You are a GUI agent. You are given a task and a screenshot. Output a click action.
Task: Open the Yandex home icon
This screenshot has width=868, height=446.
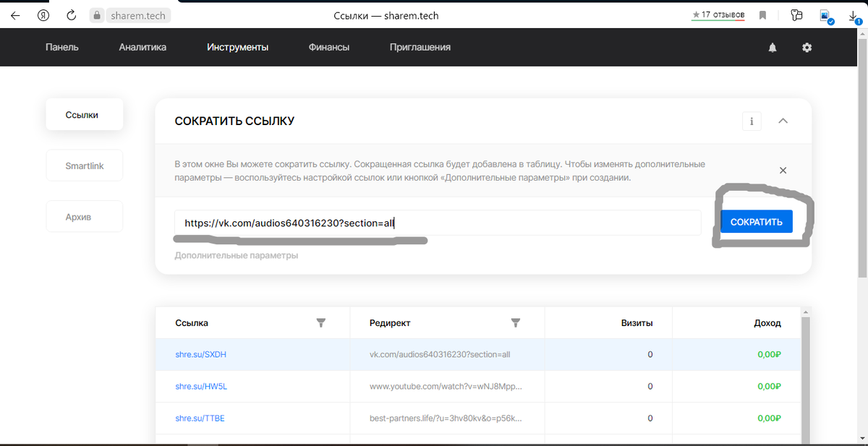43,15
